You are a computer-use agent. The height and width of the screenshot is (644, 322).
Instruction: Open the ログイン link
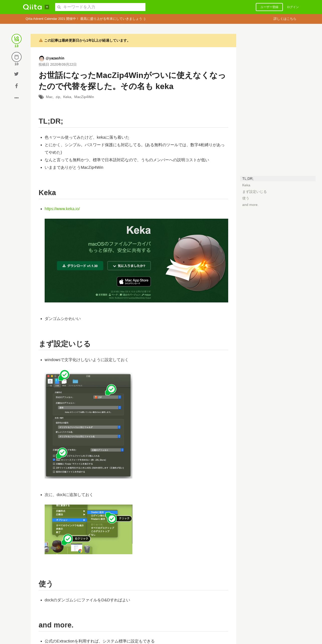(x=293, y=7)
